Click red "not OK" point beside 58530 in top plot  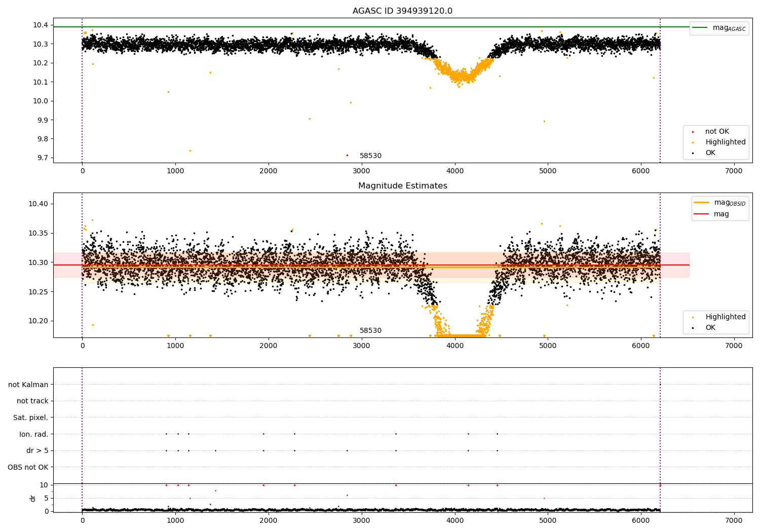click(347, 156)
